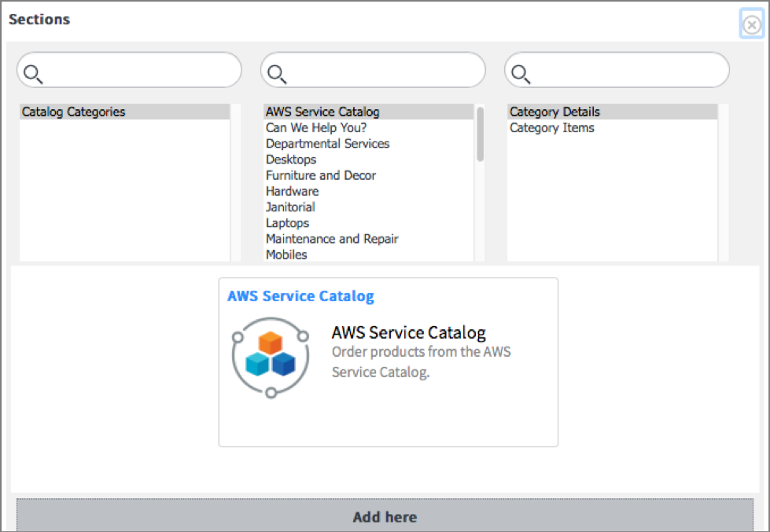Click the middle list scrollbar thumb
The image size is (770, 532).
481,134
